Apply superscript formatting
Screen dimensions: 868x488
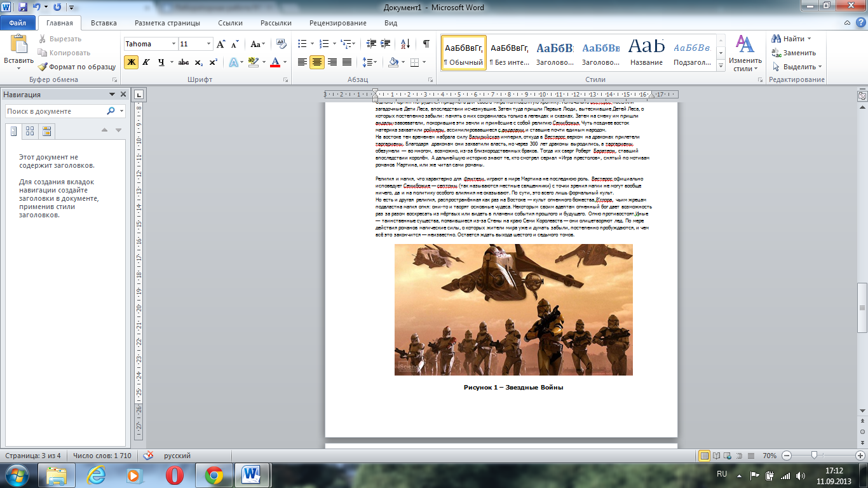[x=213, y=62]
